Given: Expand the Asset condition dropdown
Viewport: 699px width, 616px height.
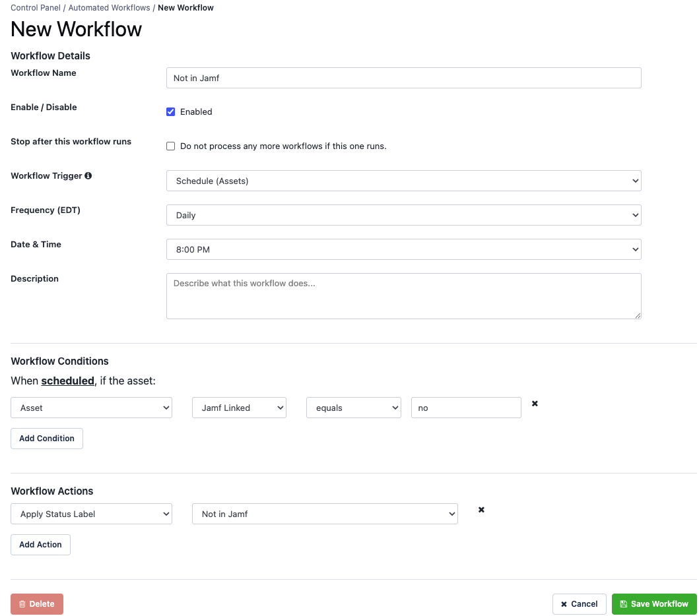Looking at the screenshot, I should [x=91, y=408].
